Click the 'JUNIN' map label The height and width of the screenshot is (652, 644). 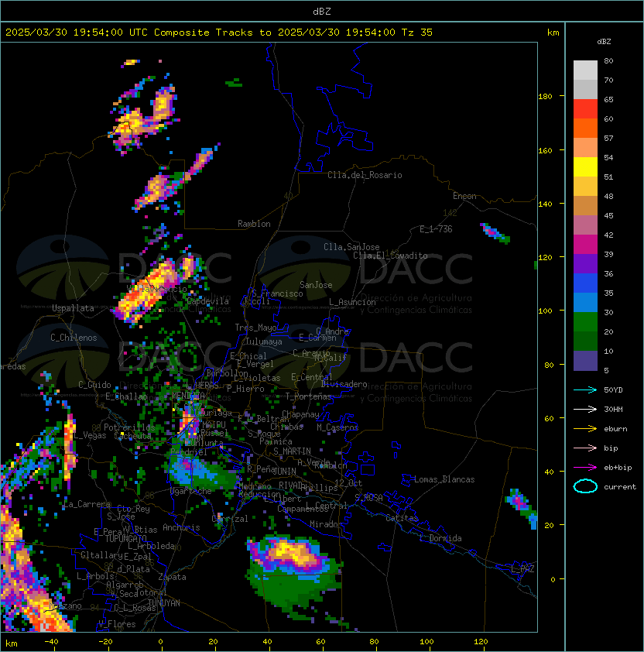pyautogui.click(x=284, y=471)
